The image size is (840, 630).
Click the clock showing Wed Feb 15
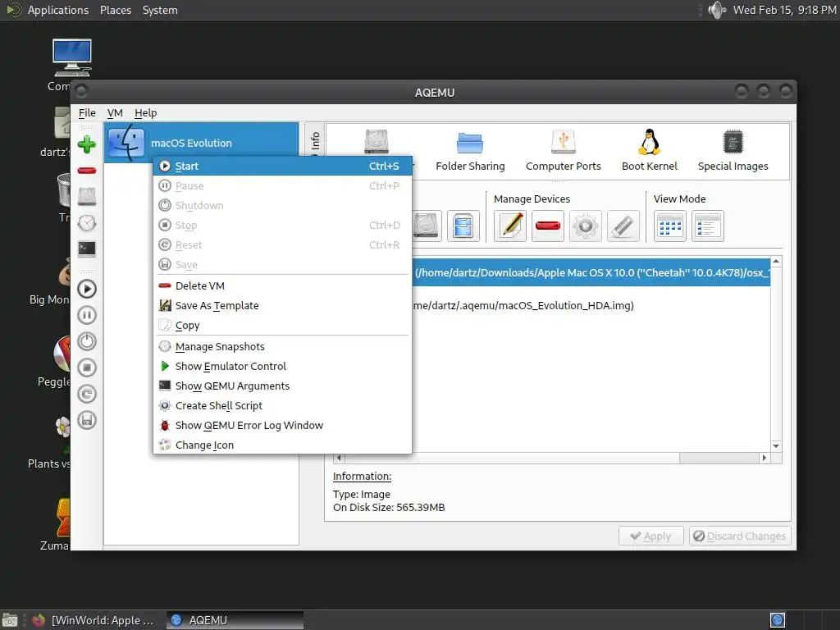[784, 10]
